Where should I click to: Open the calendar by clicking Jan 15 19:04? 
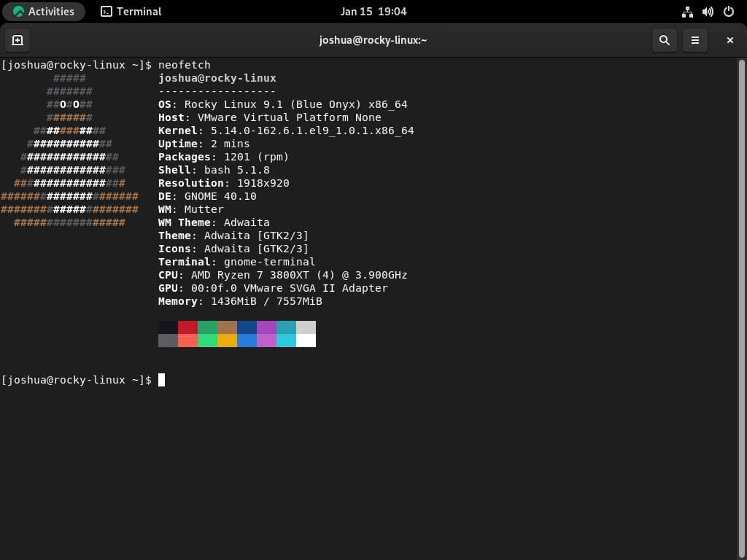[x=373, y=11]
